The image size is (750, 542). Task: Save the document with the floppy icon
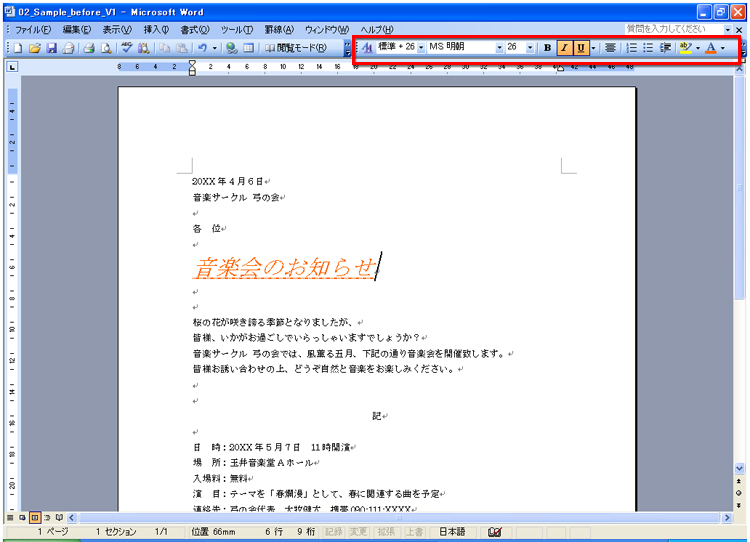point(52,48)
